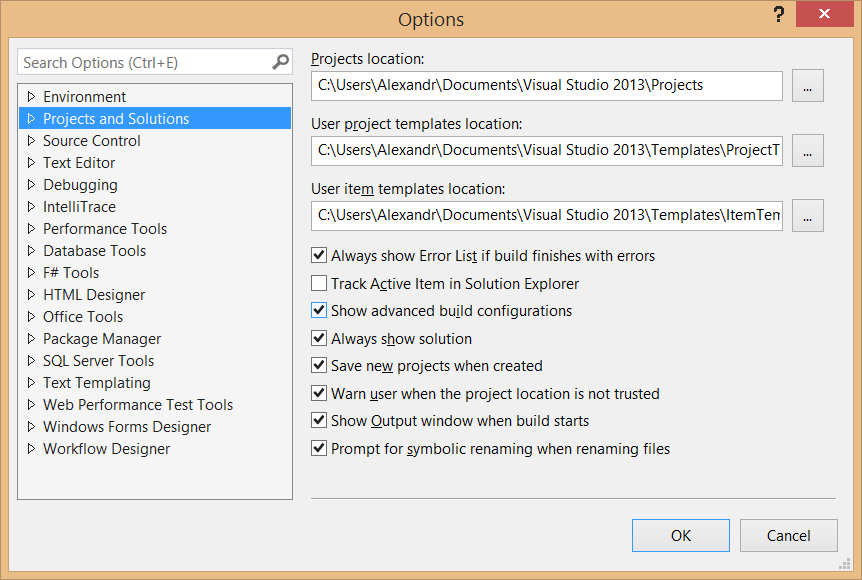Select the Environment category
Viewport: 862px width, 580px height.
(85, 97)
